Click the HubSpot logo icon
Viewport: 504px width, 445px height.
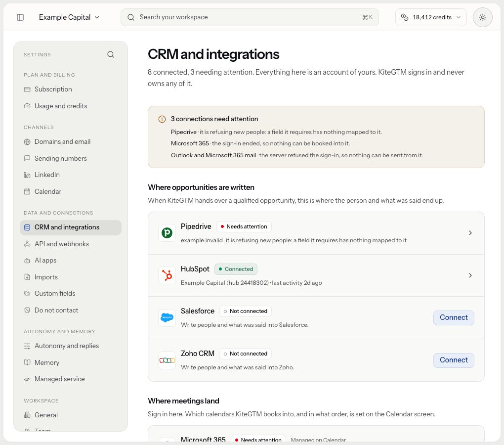[167, 275]
